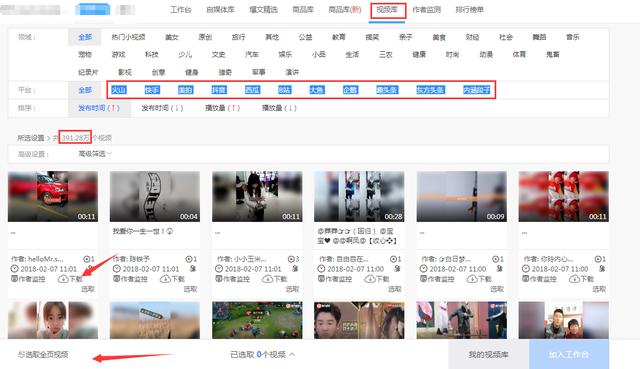Download the video by author helloMr.s
This screenshot has height=369, width=640.
(71, 279)
